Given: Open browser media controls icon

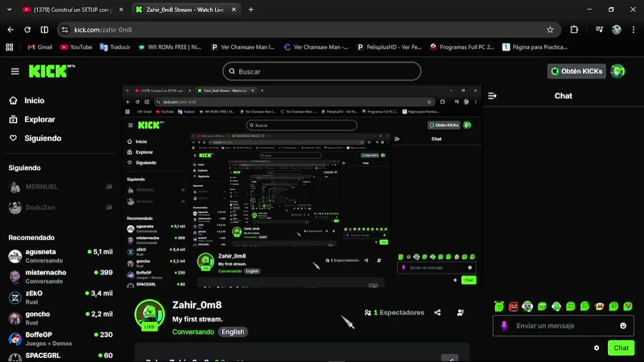Looking at the screenshot, I should coord(599,30).
